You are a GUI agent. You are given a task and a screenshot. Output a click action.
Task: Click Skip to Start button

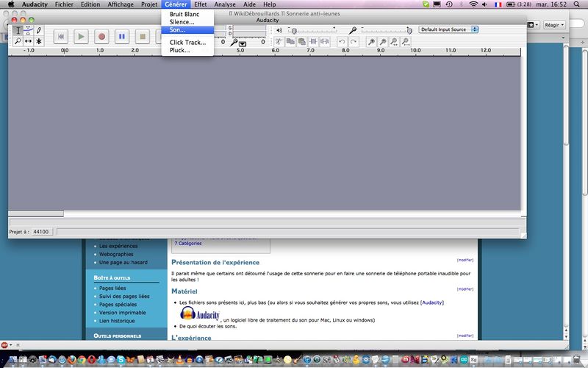pyautogui.click(x=61, y=36)
